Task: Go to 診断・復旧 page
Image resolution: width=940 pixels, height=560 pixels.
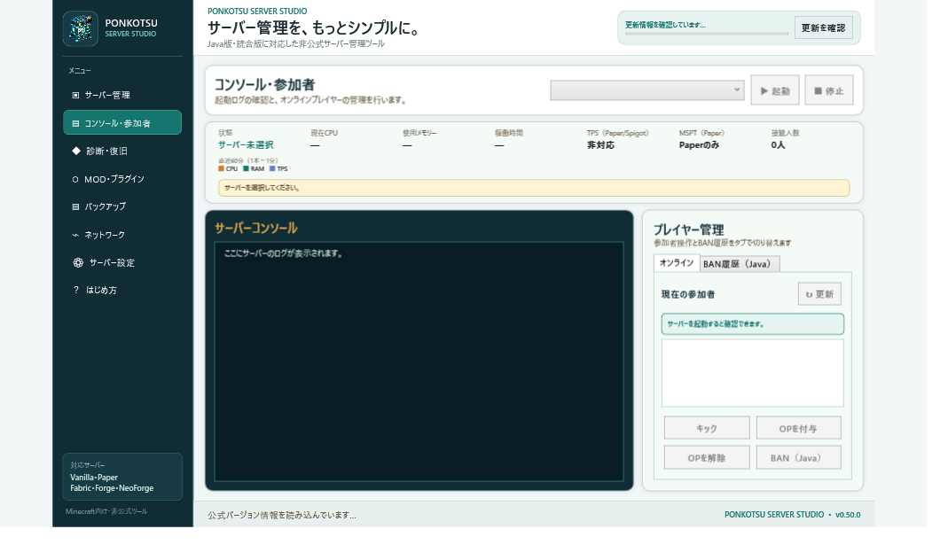Action: 122,151
